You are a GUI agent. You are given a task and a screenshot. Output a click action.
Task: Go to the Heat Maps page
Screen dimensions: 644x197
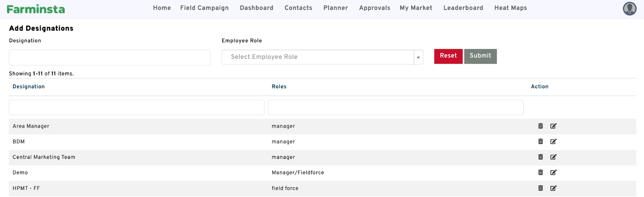click(510, 8)
